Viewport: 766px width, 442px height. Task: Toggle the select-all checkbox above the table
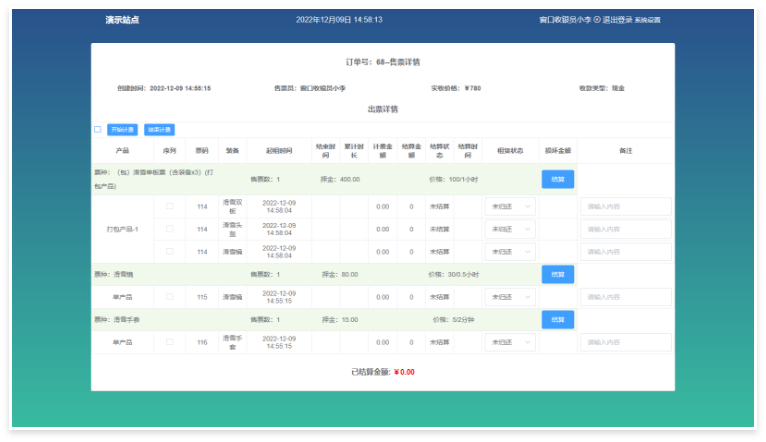point(98,129)
